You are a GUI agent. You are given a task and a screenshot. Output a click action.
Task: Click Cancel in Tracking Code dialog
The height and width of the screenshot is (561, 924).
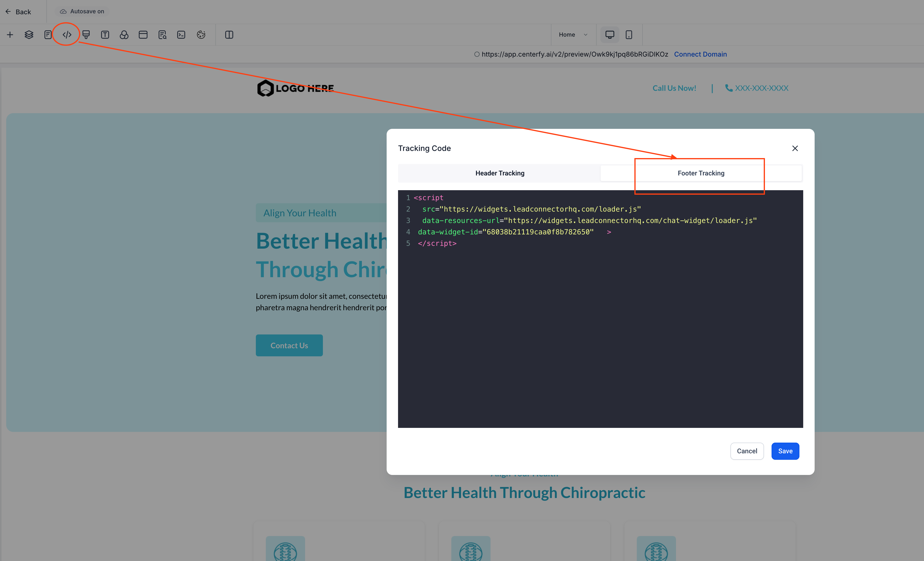point(747,451)
